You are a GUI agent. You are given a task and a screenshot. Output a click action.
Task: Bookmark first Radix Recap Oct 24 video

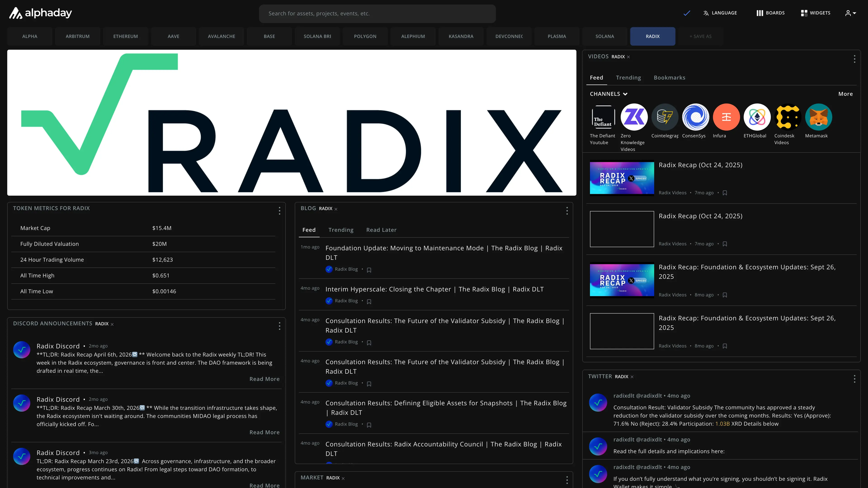(725, 193)
